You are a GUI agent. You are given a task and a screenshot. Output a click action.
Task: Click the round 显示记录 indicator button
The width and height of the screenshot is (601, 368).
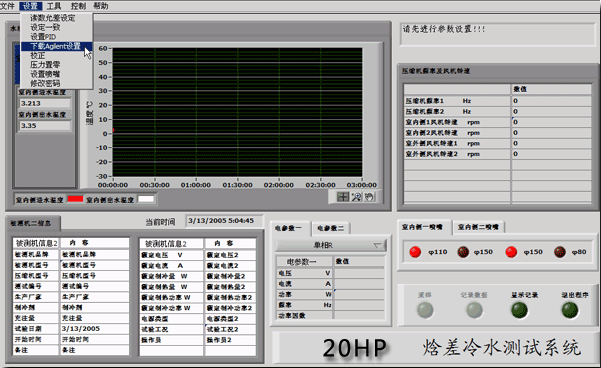click(519, 310)
